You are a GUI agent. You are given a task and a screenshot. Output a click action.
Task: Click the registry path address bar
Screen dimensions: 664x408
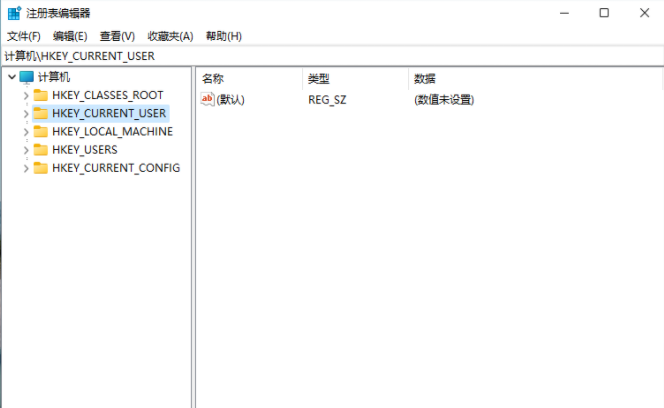(330, 56)
